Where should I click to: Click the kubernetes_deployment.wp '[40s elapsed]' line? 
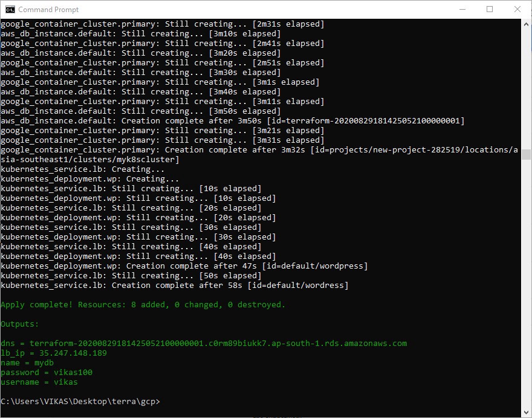point(138,256)
